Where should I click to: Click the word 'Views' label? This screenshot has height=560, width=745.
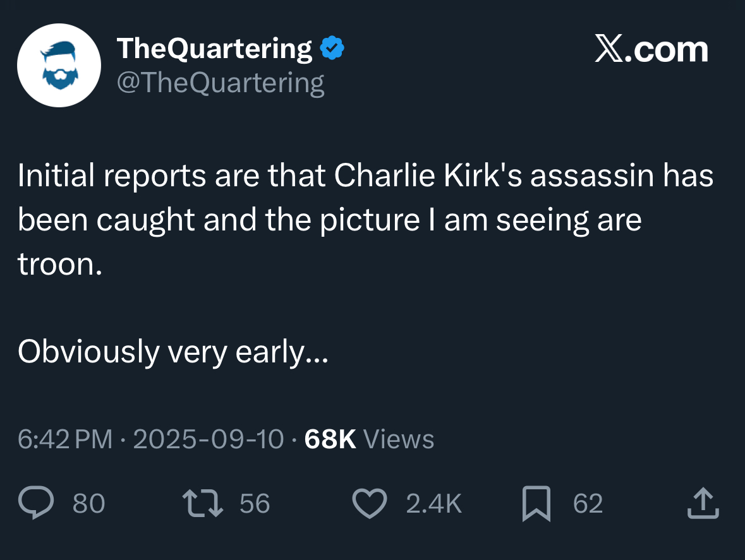coord(399,439)
